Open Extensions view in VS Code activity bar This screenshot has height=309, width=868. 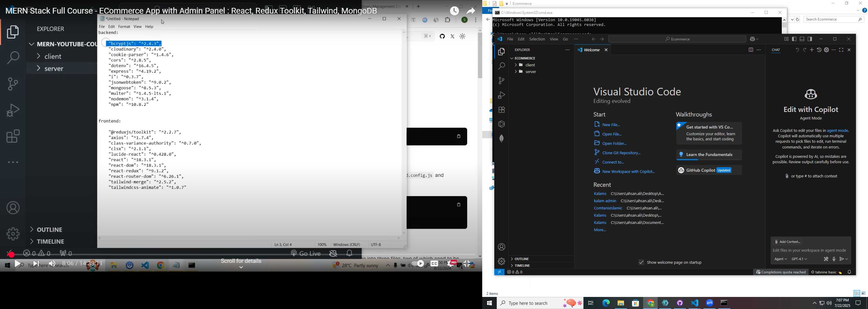click(x=502, y=110)
